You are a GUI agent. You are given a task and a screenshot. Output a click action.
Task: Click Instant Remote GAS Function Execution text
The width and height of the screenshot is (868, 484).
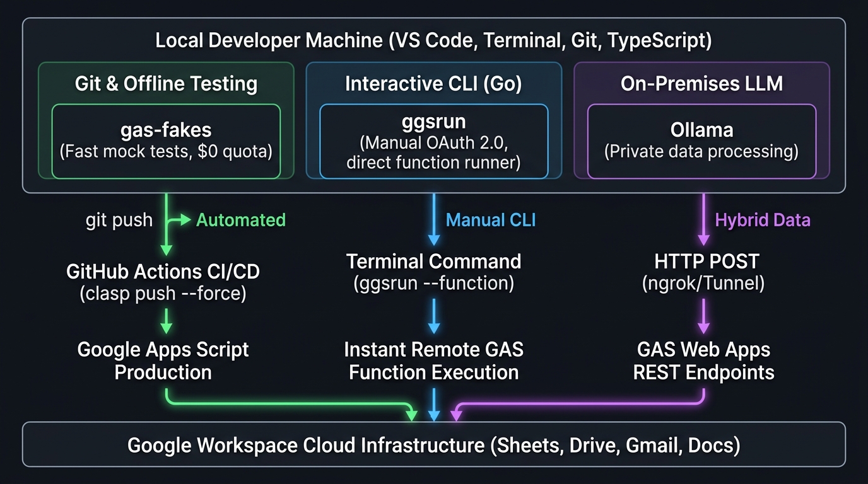434,360
